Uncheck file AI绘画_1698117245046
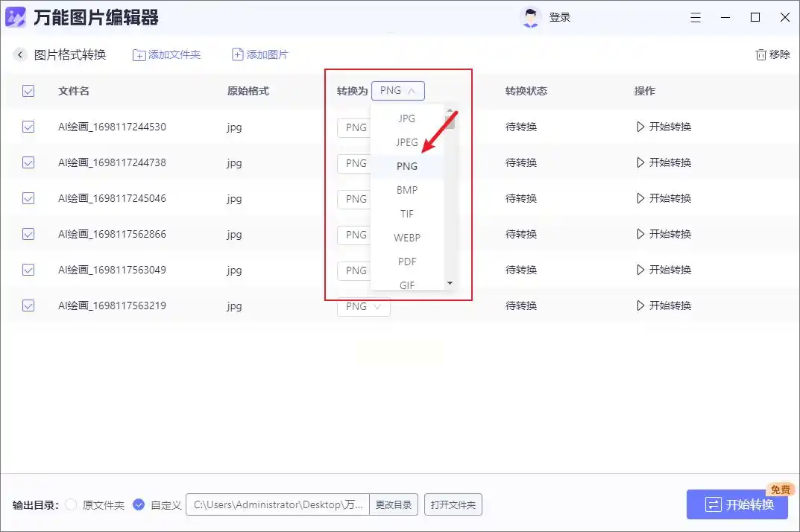This screenshot has height=532, width=800. [28, 198]
